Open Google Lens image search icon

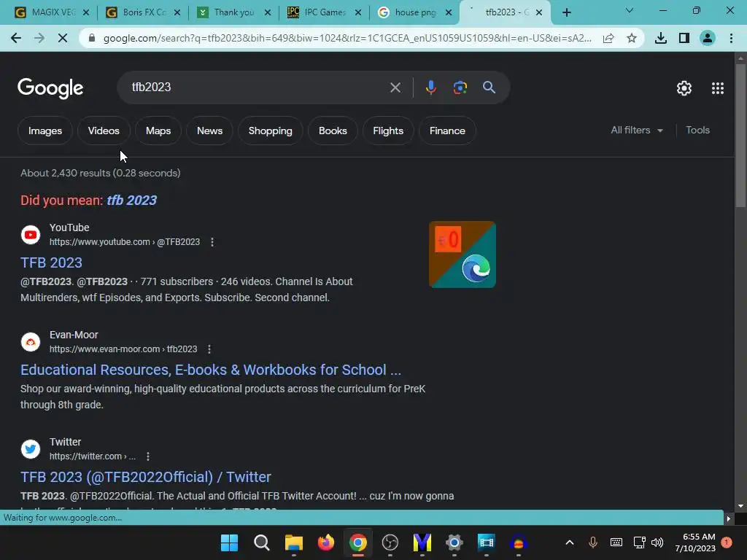(x=460, y=87)
